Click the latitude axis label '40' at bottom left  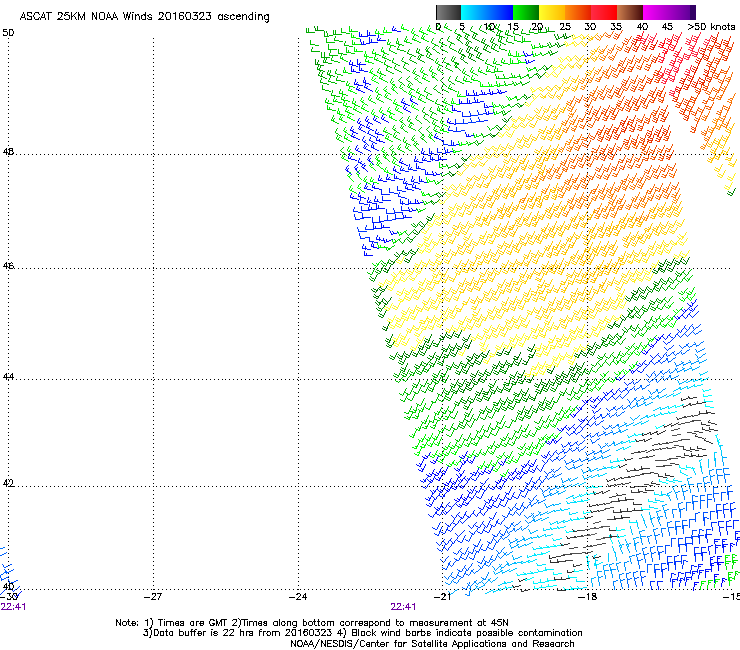point(8,587)
